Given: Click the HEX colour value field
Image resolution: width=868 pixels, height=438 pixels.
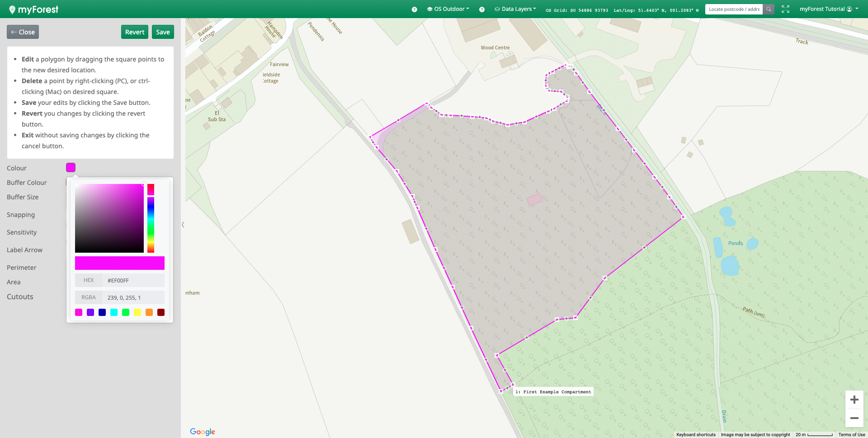Looking at the screenshot, I should pos(133,280).
